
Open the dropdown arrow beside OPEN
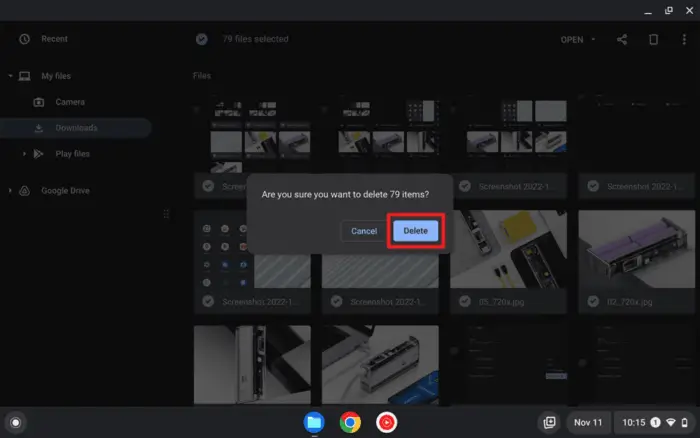click(x=593, y=39)
